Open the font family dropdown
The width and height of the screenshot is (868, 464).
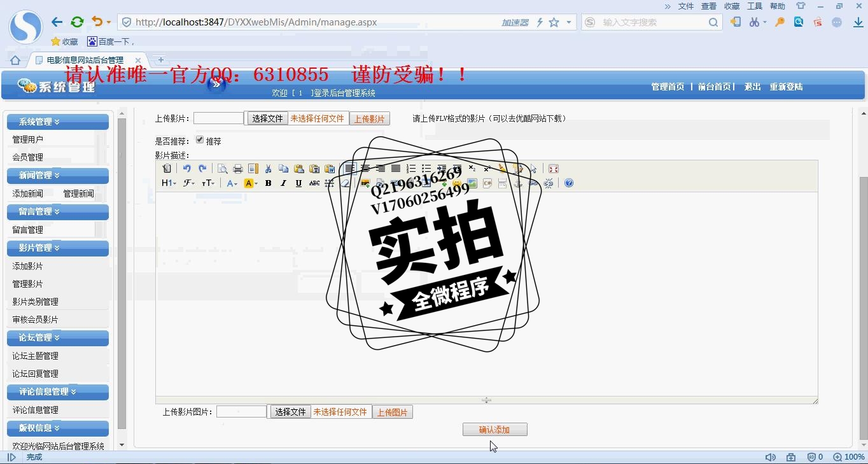(x=189, y=183)
